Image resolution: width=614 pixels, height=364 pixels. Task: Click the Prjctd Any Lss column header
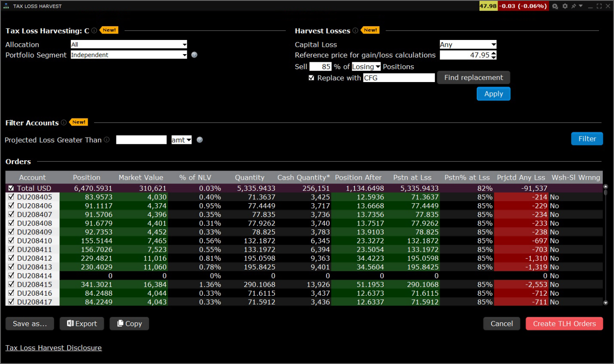tap(521, 177)
